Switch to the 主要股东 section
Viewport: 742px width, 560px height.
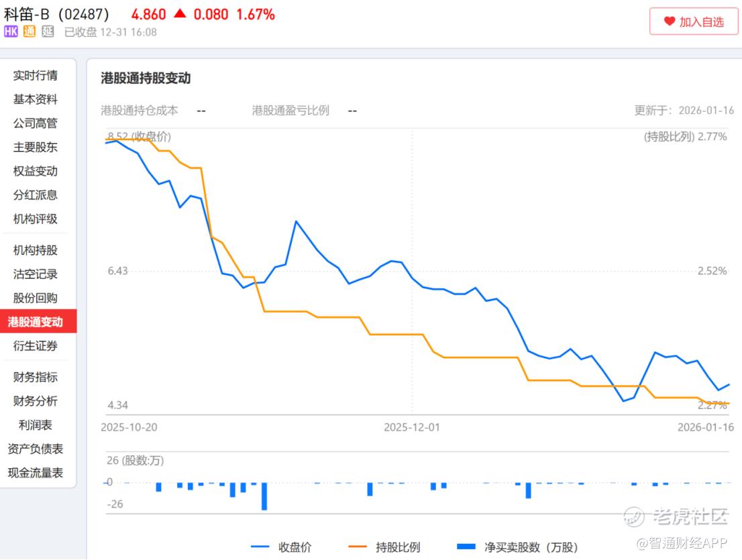36,148
